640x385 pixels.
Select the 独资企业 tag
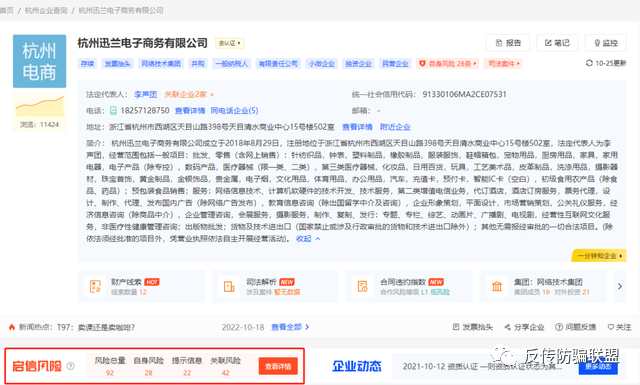pyautogui.click(x=358, y=64)
